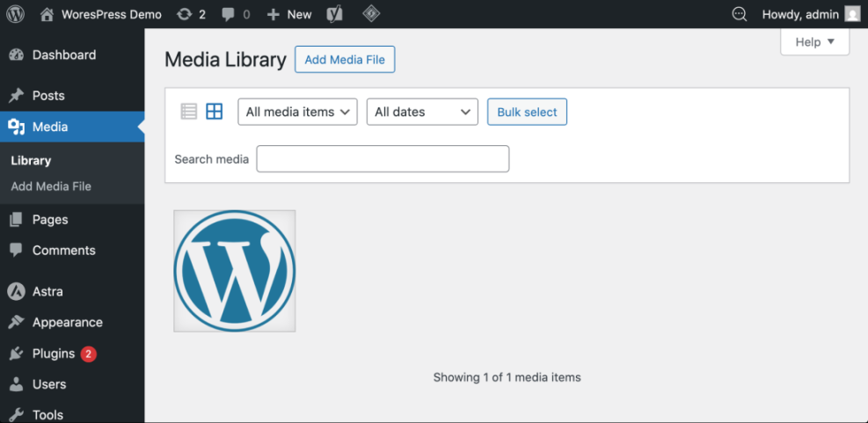Click the diamond-shaped plugin icon in admin bar
Screen dimensions: 868x423
click(x=371, y=14)
